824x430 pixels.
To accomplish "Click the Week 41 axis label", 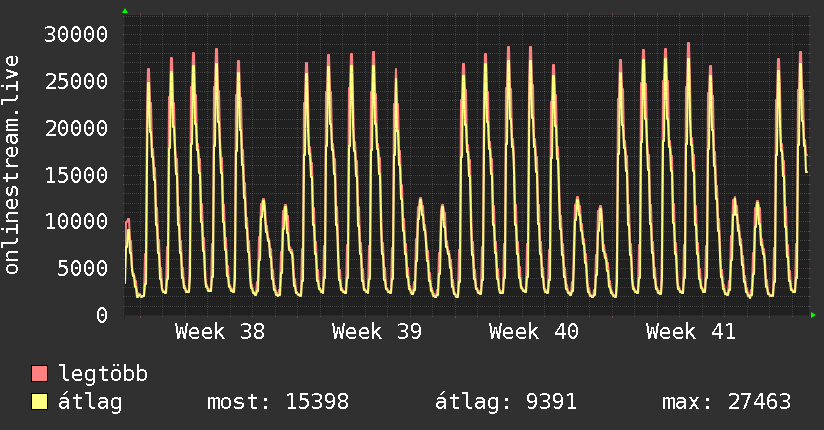I will [691, 332].
